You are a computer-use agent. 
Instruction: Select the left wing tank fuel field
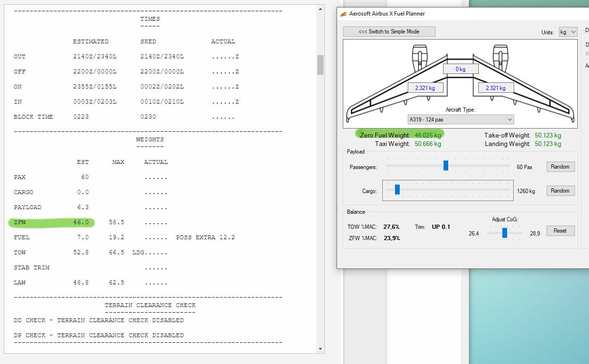[425, 88]
